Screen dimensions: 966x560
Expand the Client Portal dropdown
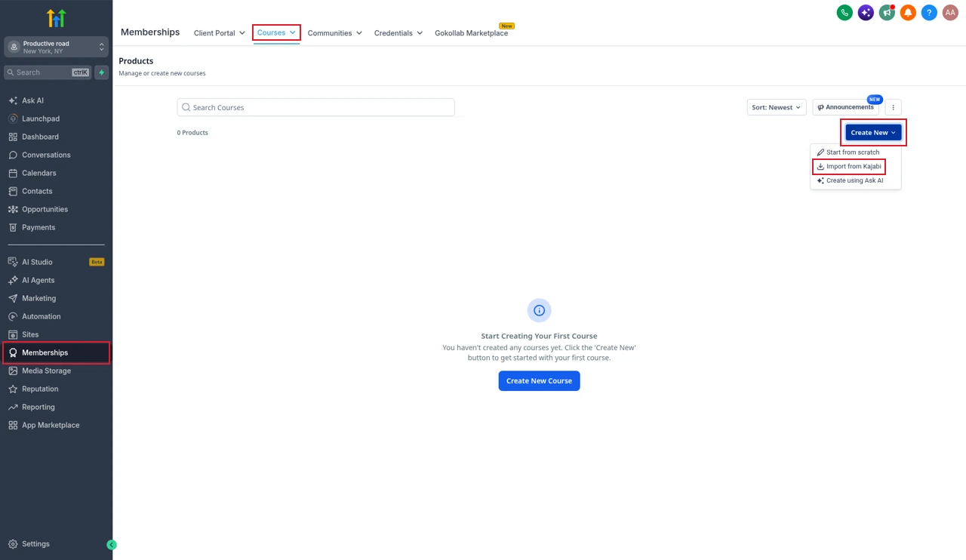[x=220, y=33]
